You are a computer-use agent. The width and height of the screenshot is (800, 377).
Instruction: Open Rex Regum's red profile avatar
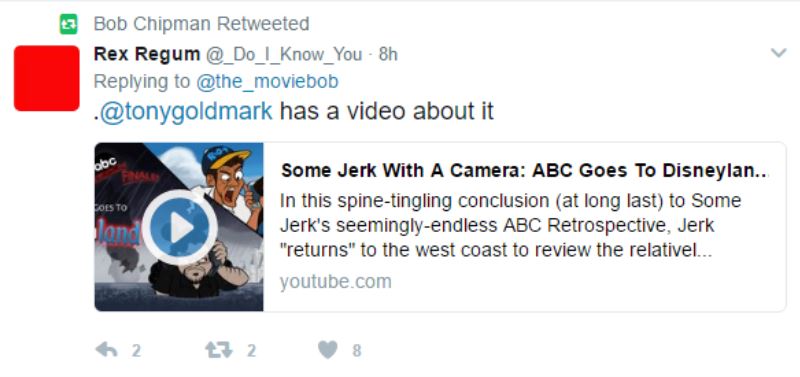tap(46, 78)
